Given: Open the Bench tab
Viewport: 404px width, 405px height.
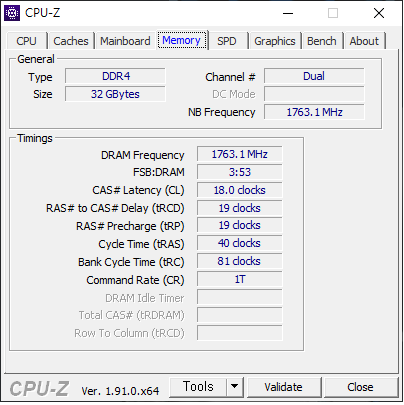Looking at the screenshot, I should pos(322,41).
